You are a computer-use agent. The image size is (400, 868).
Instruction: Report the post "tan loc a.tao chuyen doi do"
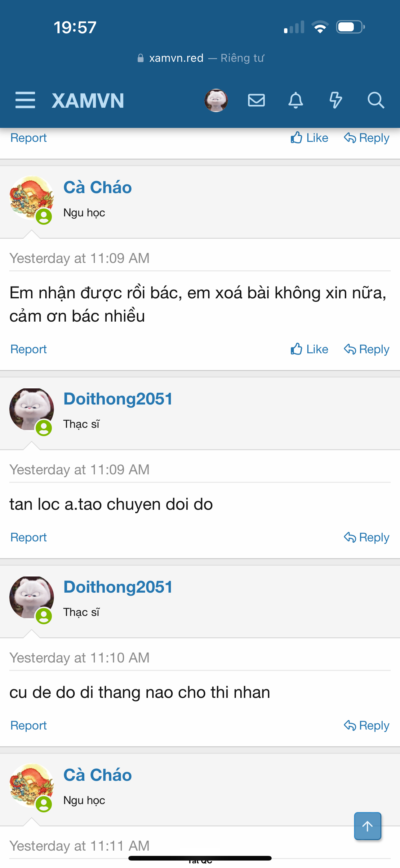(x=29, y=537)
